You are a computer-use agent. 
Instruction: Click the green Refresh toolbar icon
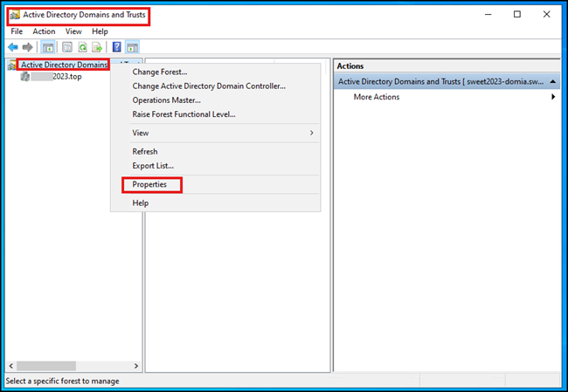click(82, 47)
